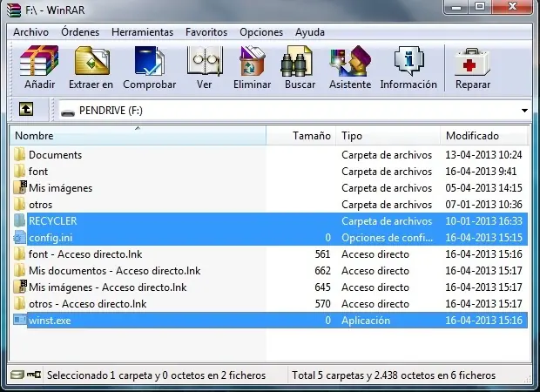Open the Asistente wizard icon
The image size is (540, 392).
click(350, 61)
